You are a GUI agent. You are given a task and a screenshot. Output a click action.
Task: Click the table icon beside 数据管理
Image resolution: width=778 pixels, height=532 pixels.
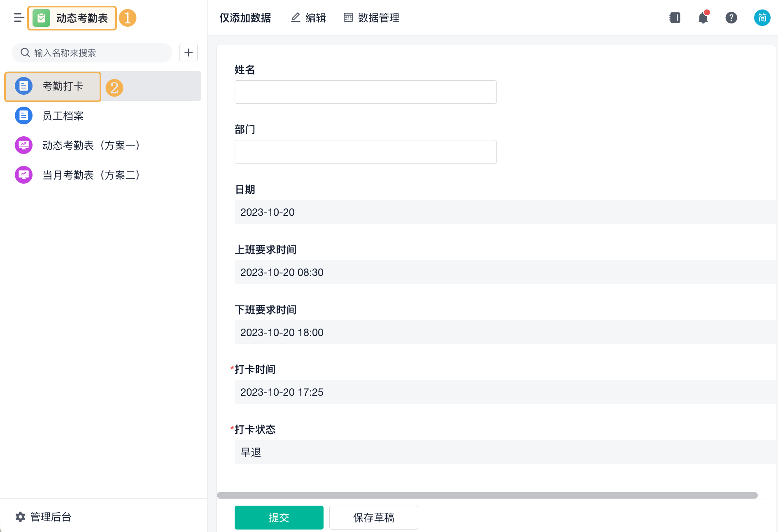(x=348, y=18)
